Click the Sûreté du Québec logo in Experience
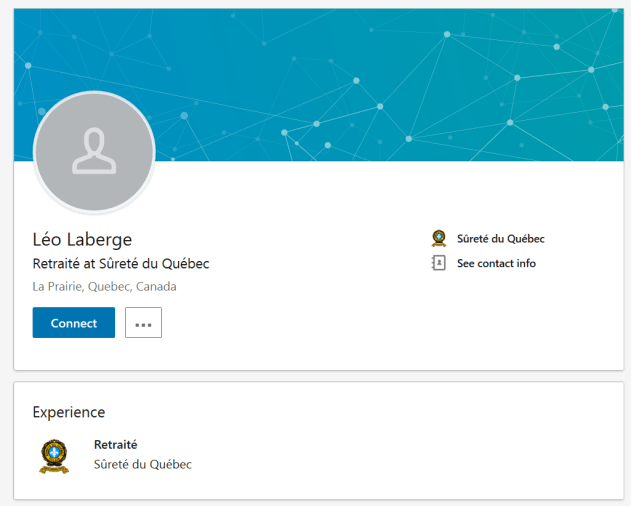The width and height of the screenshot is (631, 506). tap(54, 456)
